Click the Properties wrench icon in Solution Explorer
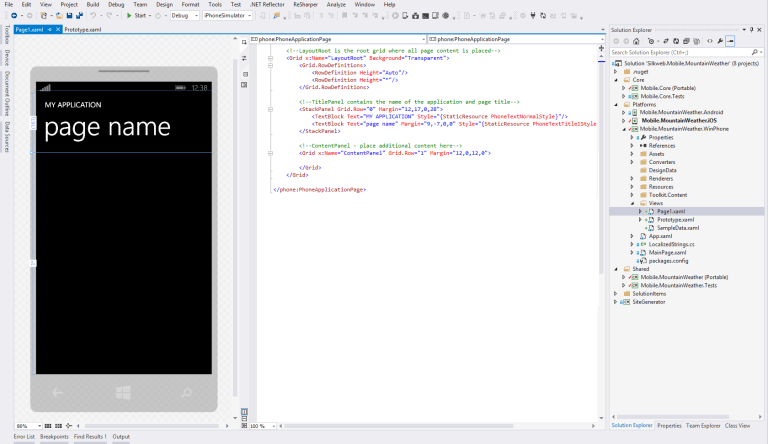Viewport: 768px width, 444px height. coord(720,41)
